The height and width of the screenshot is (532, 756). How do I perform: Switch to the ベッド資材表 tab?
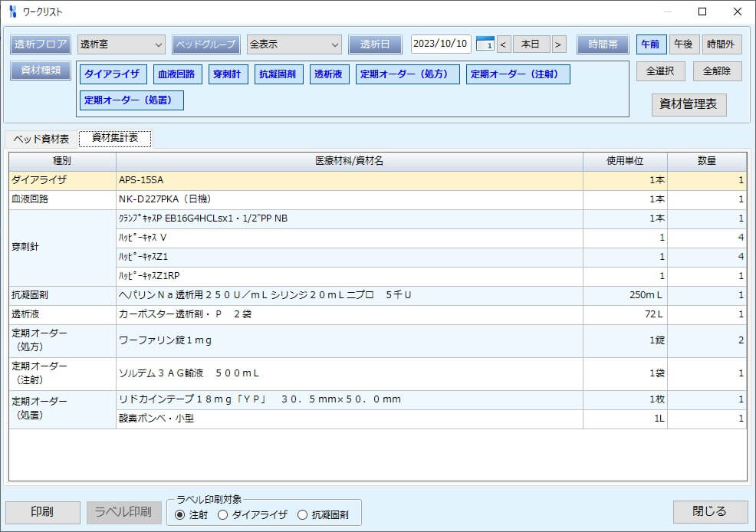[41, 139]
